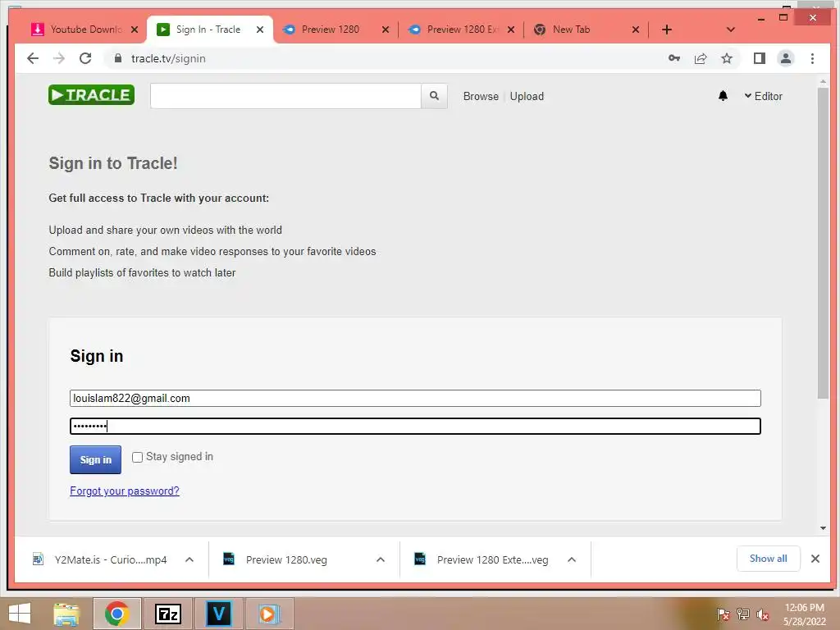The height and width of the screenshot is (630, 840).
Task: Open tab search chevron
Action: pos(730,30)
